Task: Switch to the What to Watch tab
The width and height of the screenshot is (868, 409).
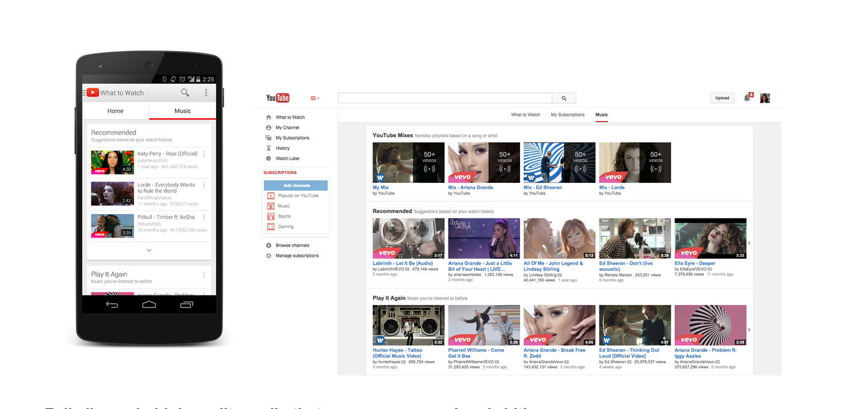Action: (x=526, y=114)
